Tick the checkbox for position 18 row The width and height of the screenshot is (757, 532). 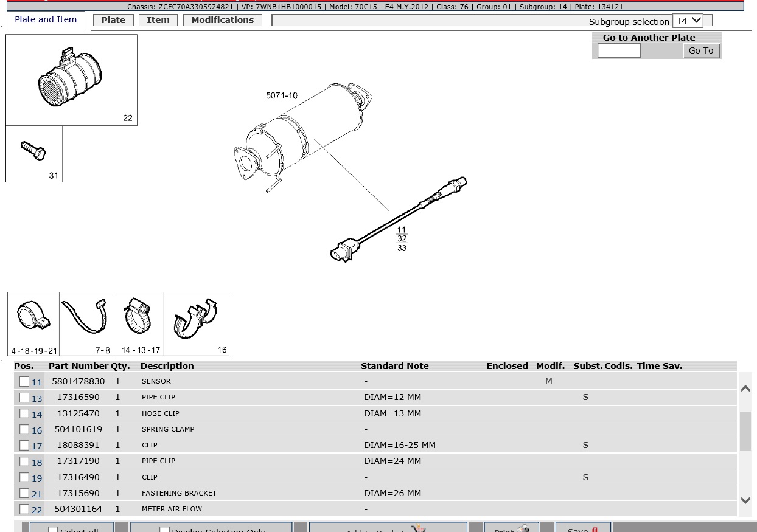tap(24, 461)
